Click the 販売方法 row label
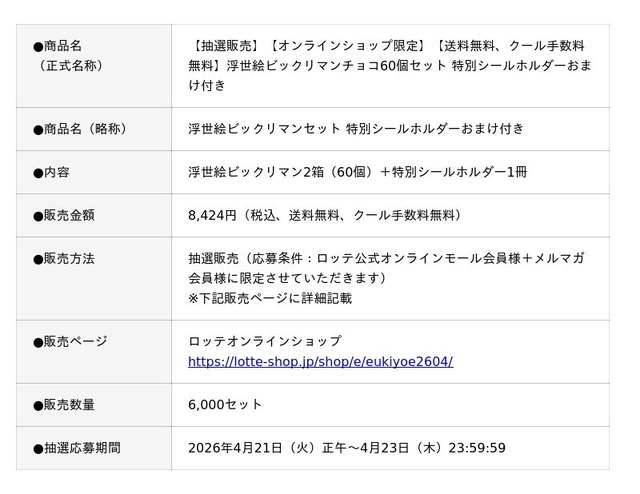Image resolution: width=640 pixels, height=494 pixels. pyautogui.click(x=69, y=258)
